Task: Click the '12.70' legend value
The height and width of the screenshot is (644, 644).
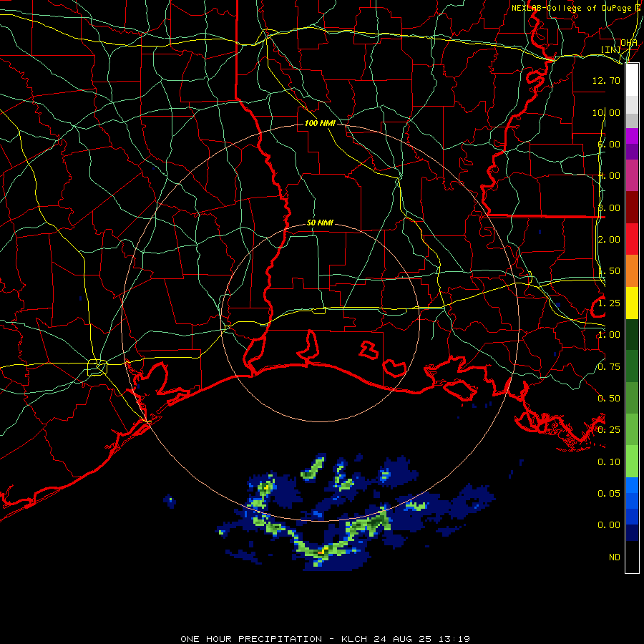Action: (606, 80)
